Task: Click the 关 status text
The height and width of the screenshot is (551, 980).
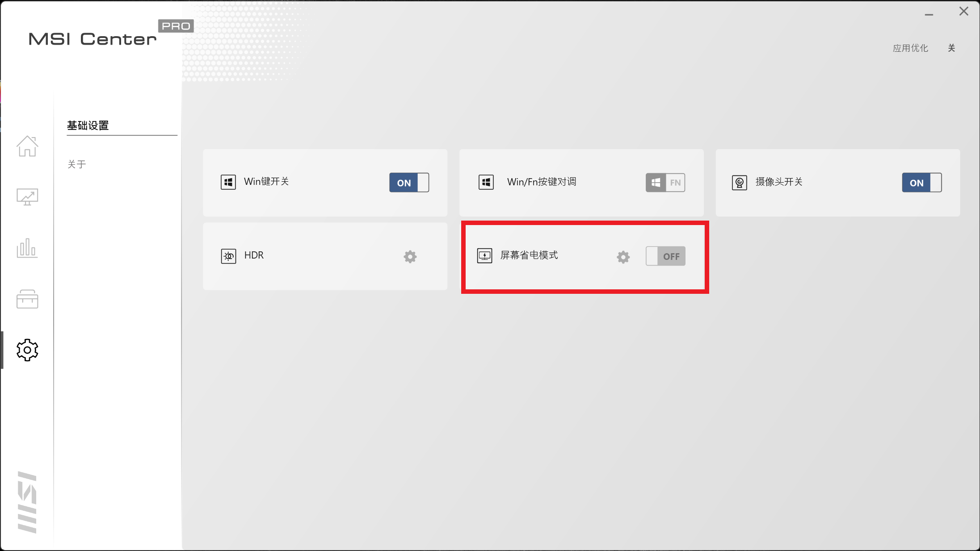Action: pos(951,48)
